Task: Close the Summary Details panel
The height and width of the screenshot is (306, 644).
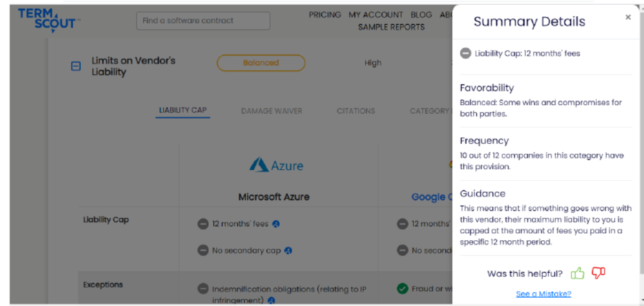Action: (628, 17)
